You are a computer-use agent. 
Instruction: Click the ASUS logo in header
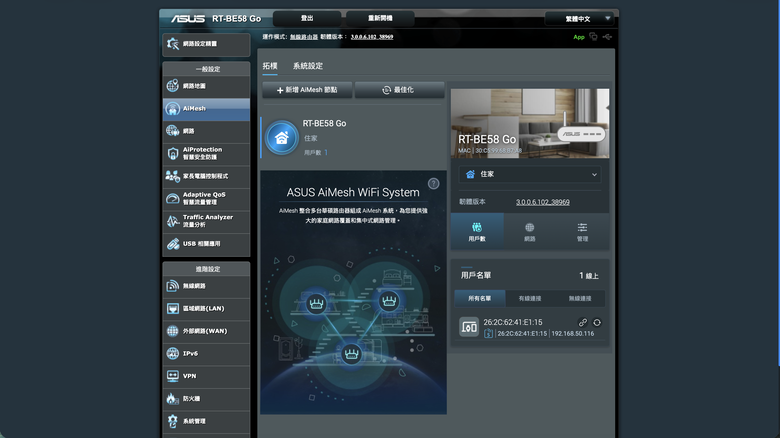click(188, 19)
